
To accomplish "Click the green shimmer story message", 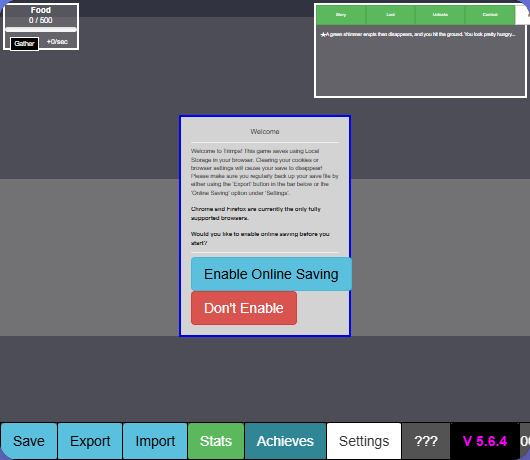I will tap(420, 34).
